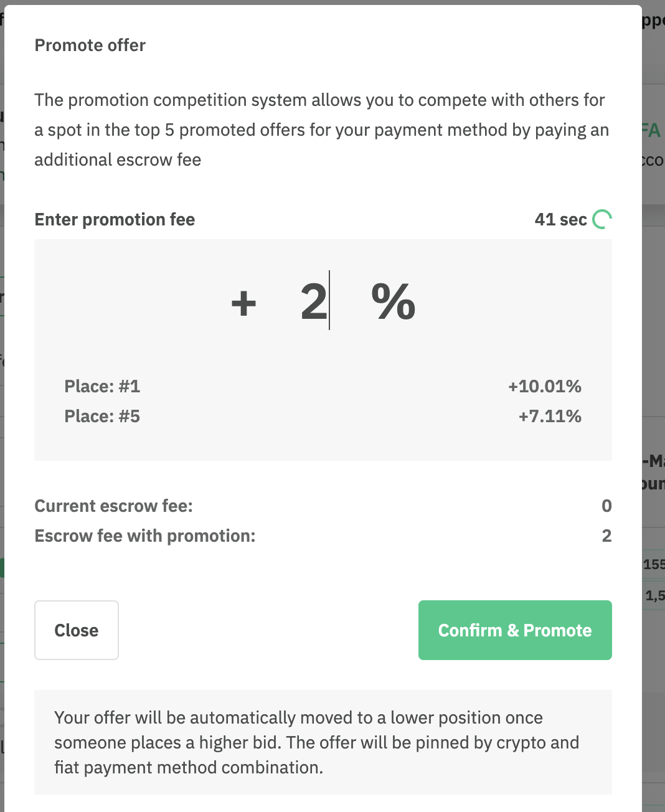Click the Current escrow fee label

click(x=113, y=506)
